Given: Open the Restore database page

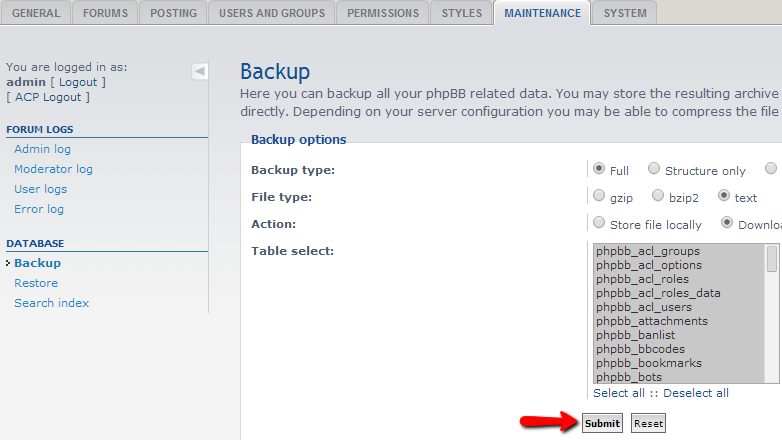Looking at the screenshot, I should pos(36,283).
